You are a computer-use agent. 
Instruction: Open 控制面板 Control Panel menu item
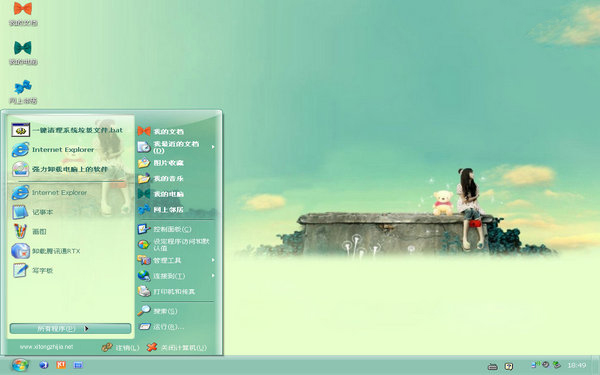176,229
